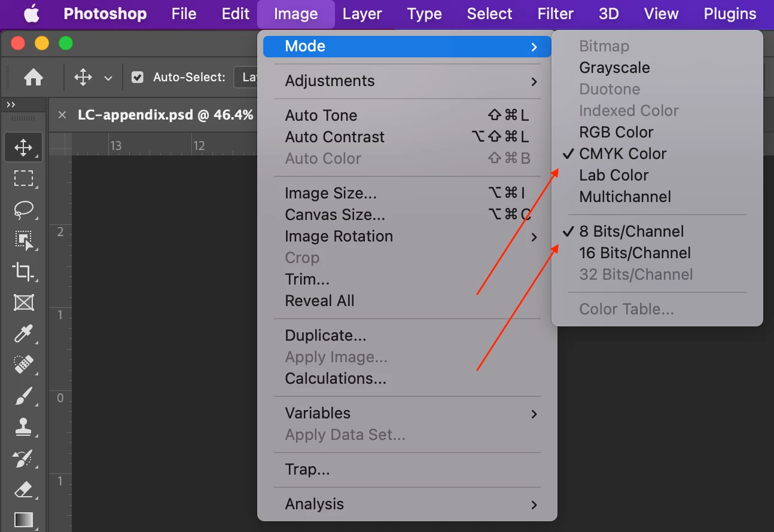Select the Rectangular Marquee tool
The image size is (774, 532).
click(x=23, y=178)
